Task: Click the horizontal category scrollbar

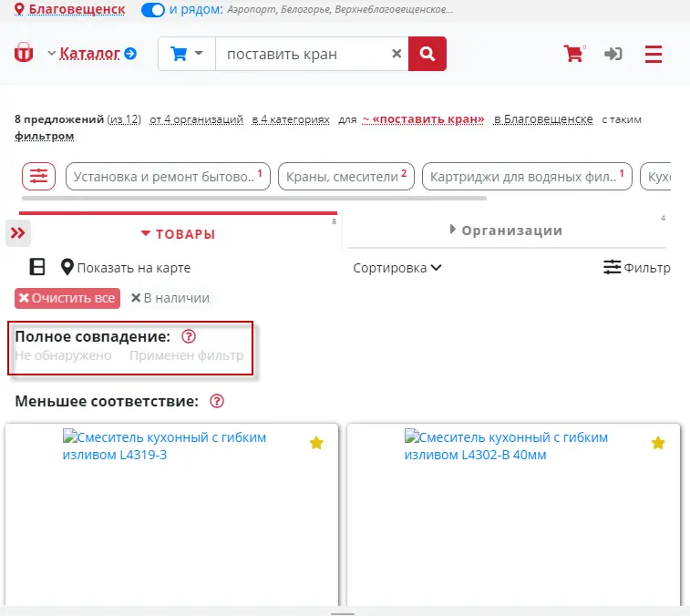Action: tap(254, 199)
